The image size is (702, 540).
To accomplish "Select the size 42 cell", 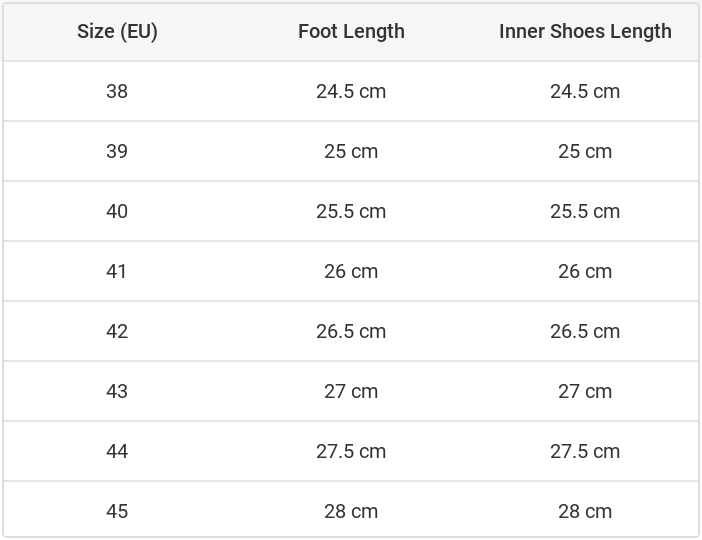I will (117, 331).
